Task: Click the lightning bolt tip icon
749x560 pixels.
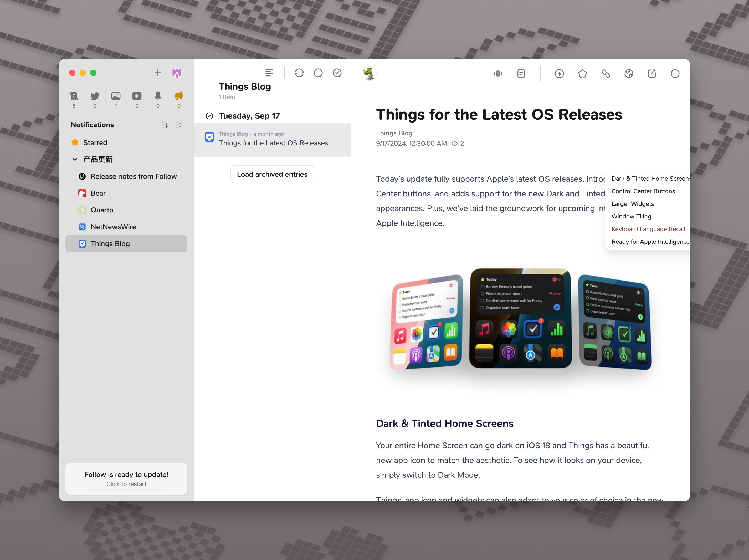Action: 559,74
